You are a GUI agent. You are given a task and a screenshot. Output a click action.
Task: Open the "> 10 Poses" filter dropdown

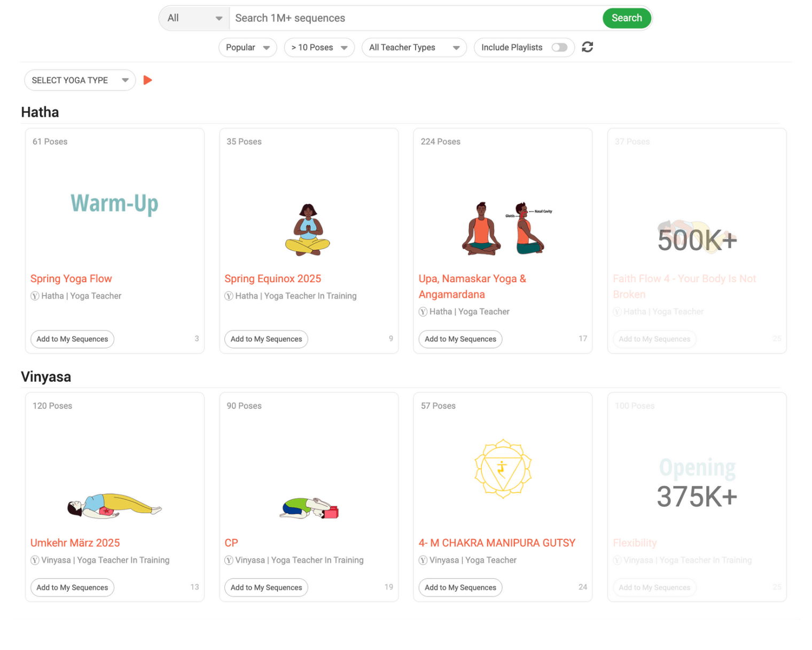pyautogui.click(x=319, y=47)
